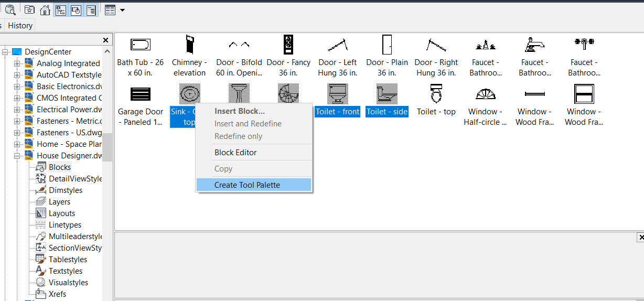
Task: Choose Block Editor from context menu
Action: click(x=235, y=153)
